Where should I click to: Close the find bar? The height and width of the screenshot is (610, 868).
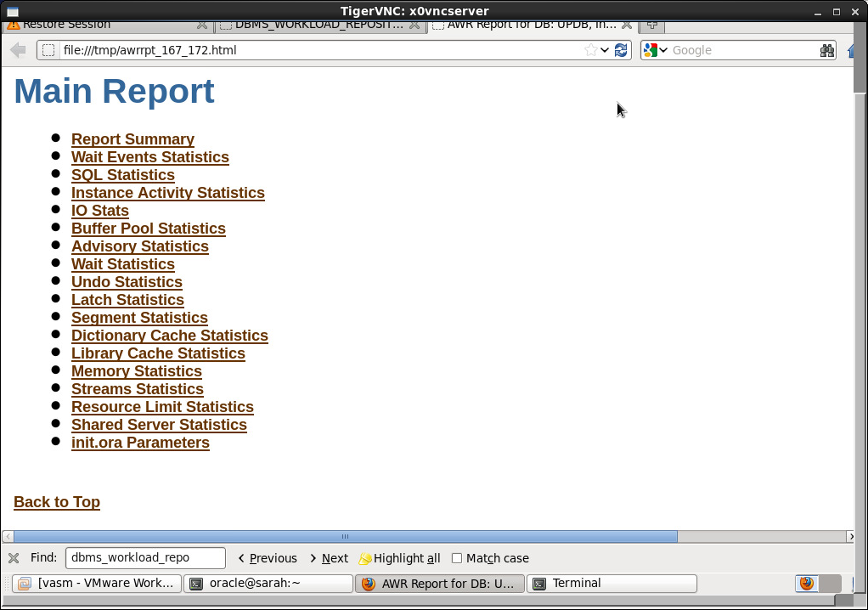tap(14, 558)
